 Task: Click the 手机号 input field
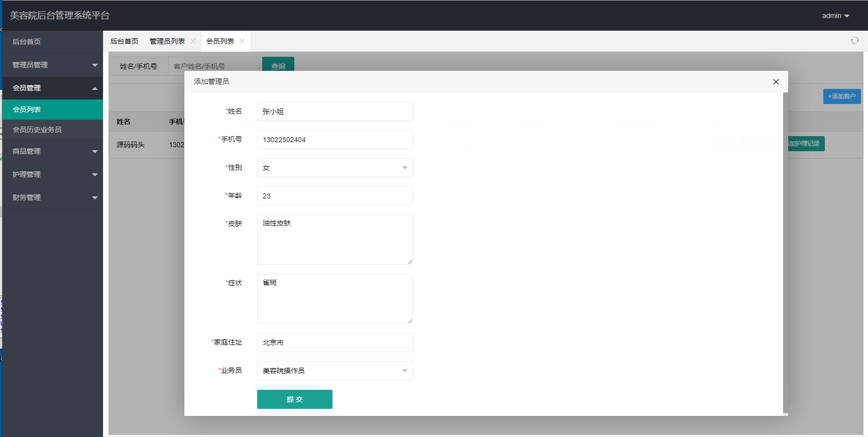(335, 140)
